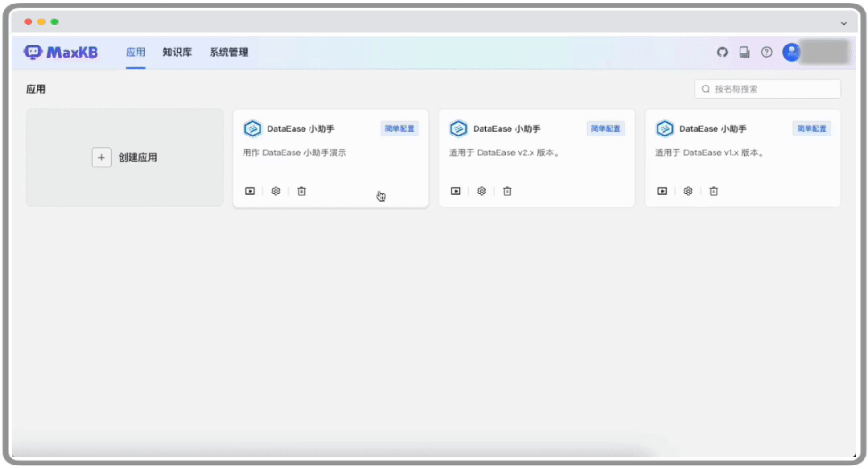Open the card described 适用于 DataEase v2.x 版本
Viewport: 868px width, 469px height.
[x=537, y=158]
